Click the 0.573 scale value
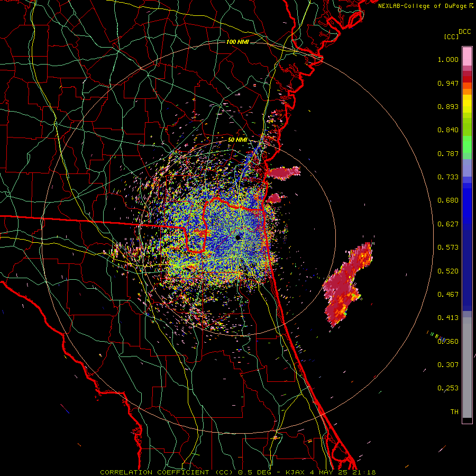Image resolution: width=476 pixels, height=476 pixels. 448,248
